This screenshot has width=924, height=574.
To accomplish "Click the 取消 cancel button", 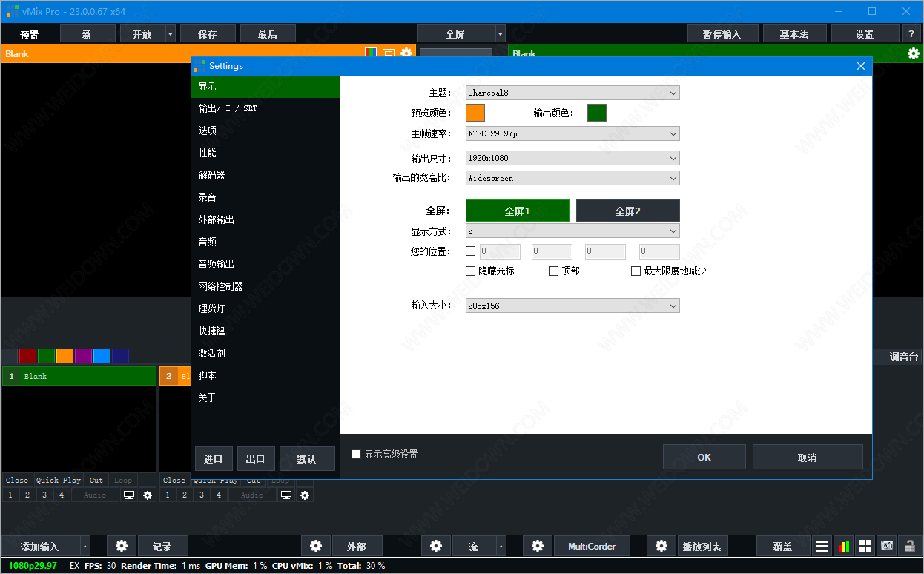I will [x=808, y=457].
